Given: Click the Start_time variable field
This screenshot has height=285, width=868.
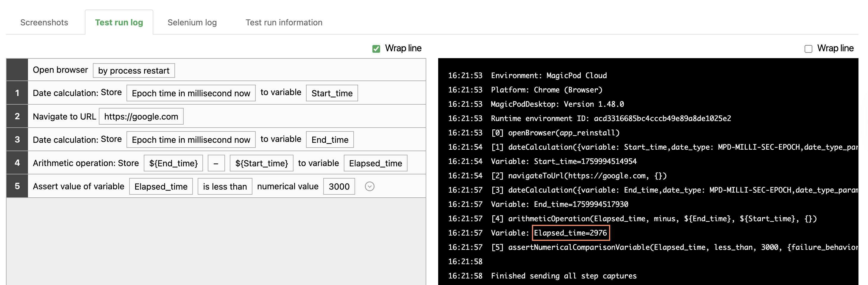Looking at the screenshot, I should click(332, 93).
